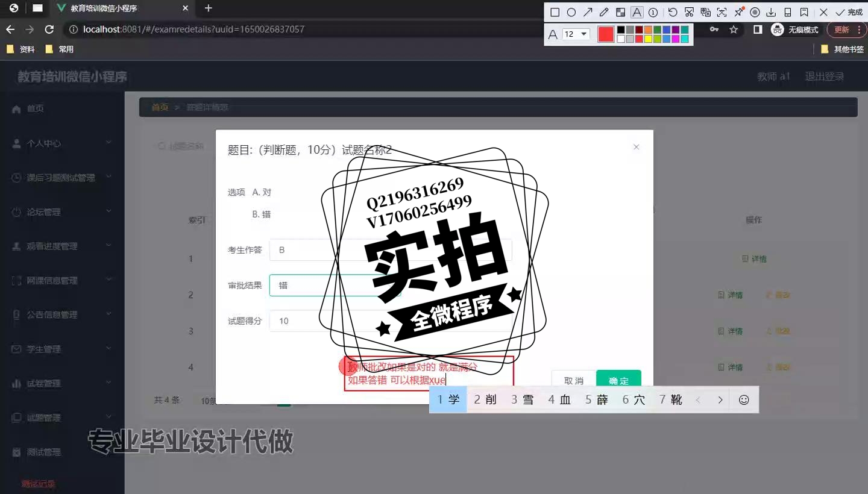Save the screenshot with download icon

pyautogui.click(x=771, y=12)
